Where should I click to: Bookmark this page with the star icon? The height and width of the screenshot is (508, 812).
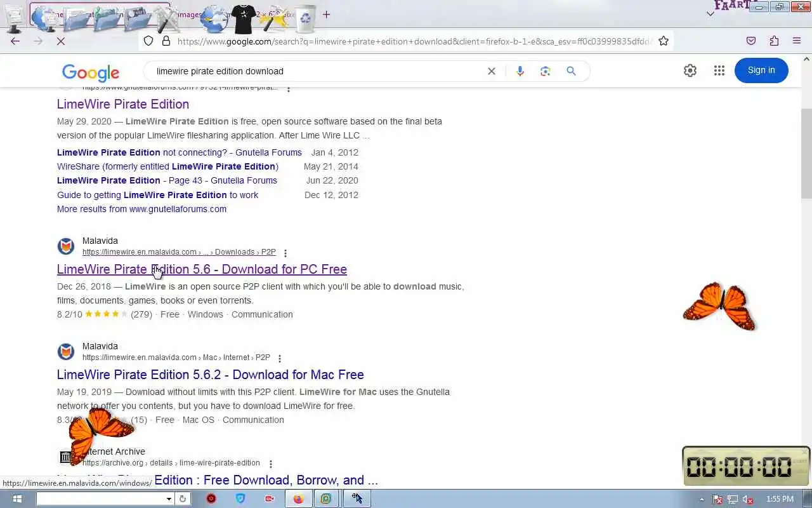[x=664, y=41]
